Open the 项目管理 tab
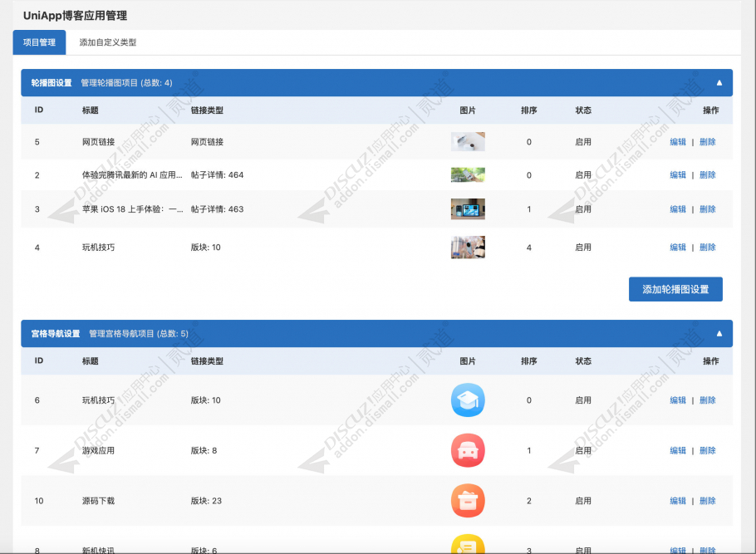The height and width of the screenshot is (554, 756). click(x=39, y=42)
